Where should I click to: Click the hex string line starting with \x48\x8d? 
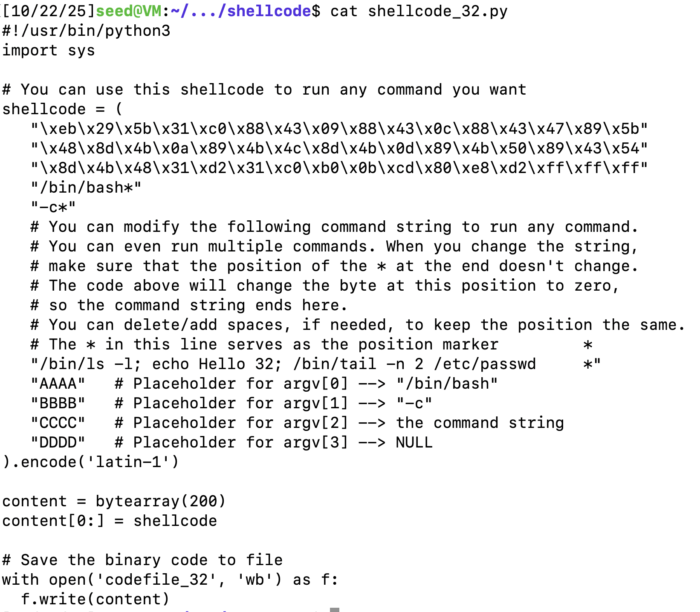pyautogui.click(x=339, y=148)
